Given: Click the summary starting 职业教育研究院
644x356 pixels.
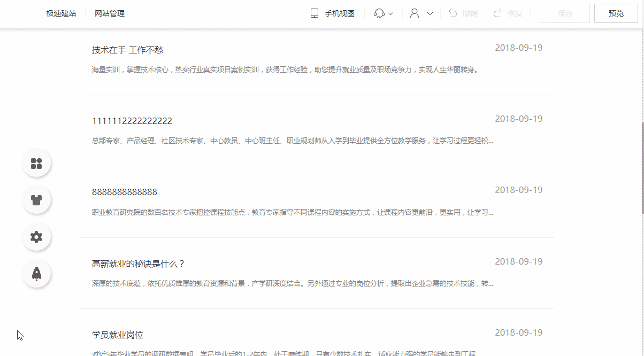Looking at the screenshot, I should click(x=293, y=212).
